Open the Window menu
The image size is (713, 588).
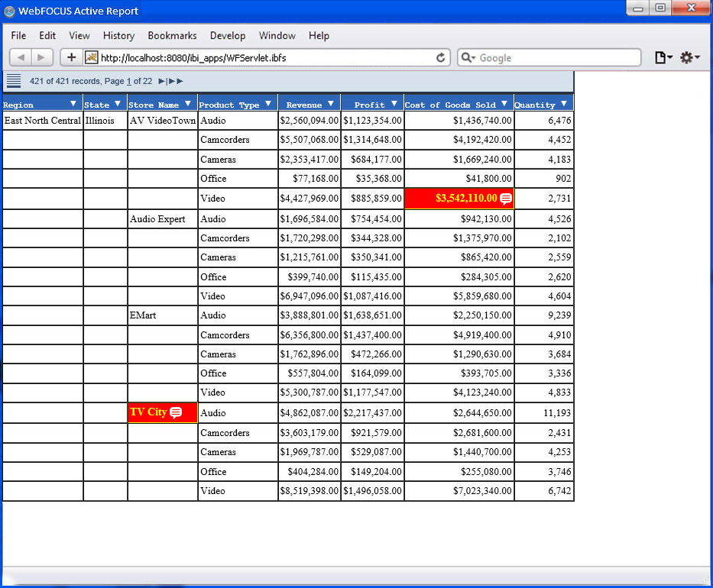[x=277, y=35]
